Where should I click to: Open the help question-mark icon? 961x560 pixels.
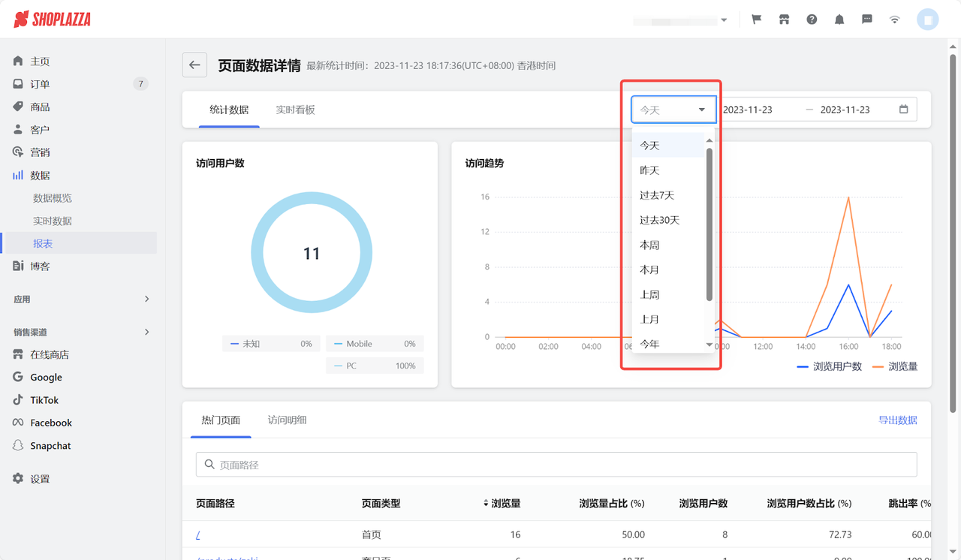coord(812,19)
